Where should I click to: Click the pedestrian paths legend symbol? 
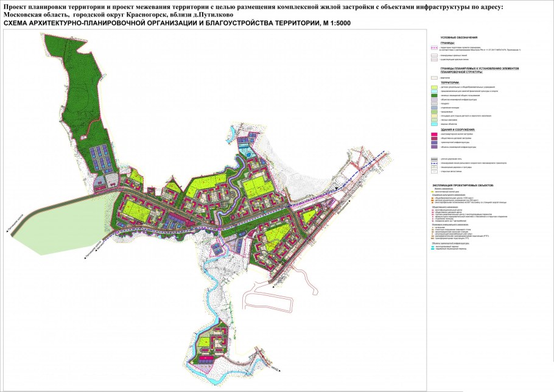pyautogui.click(x=435, y=168)
